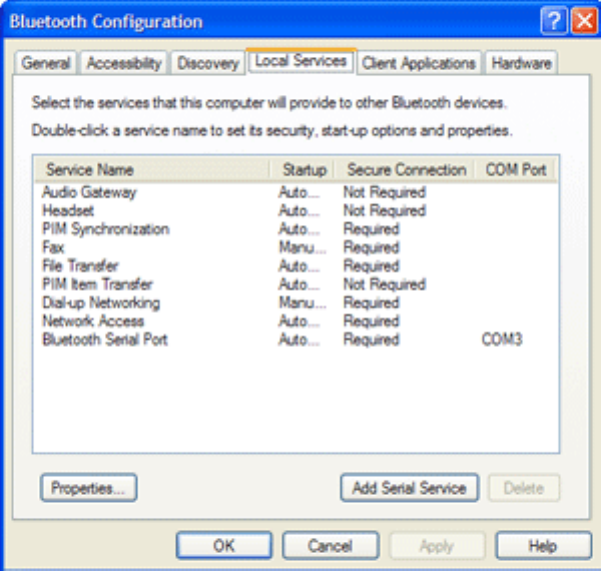Highlight the PIM Synchronization service
The height and width of the screenshot is (571, 601).
[105, 229]
